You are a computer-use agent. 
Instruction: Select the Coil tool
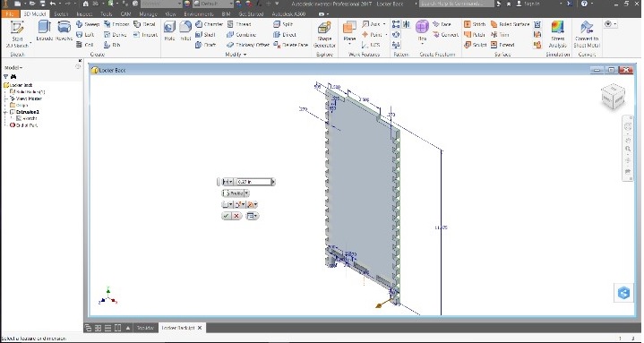85,45
